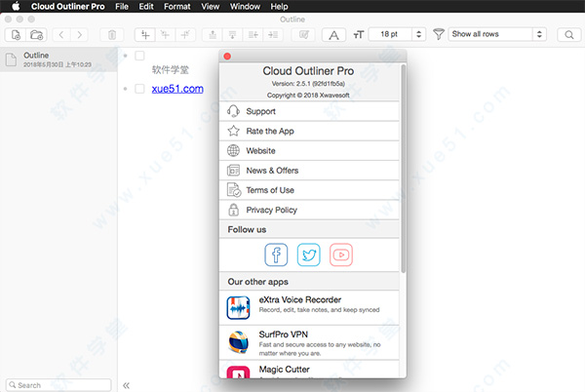Click the indent row icon
Screen dimensions: 585x392
[273, 35]
